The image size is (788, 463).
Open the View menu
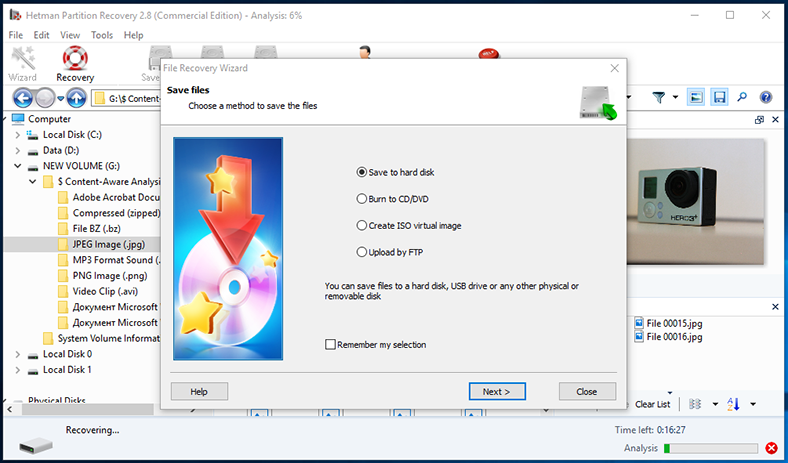(x=70, y=35)
